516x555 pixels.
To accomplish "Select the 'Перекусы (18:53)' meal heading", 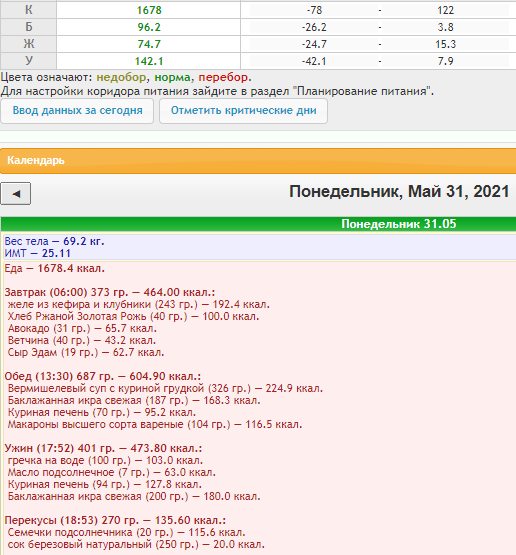I will click(x=115, y=520).
